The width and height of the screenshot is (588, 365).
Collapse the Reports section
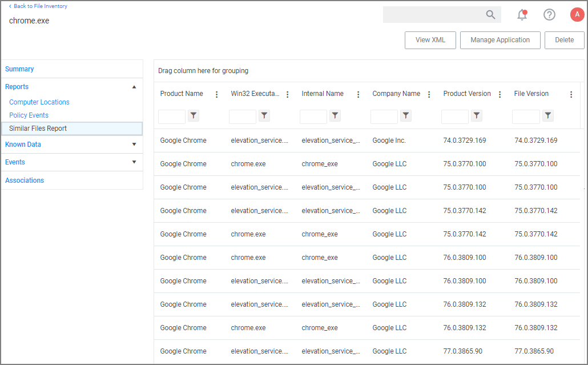click(x=134, y=86)
